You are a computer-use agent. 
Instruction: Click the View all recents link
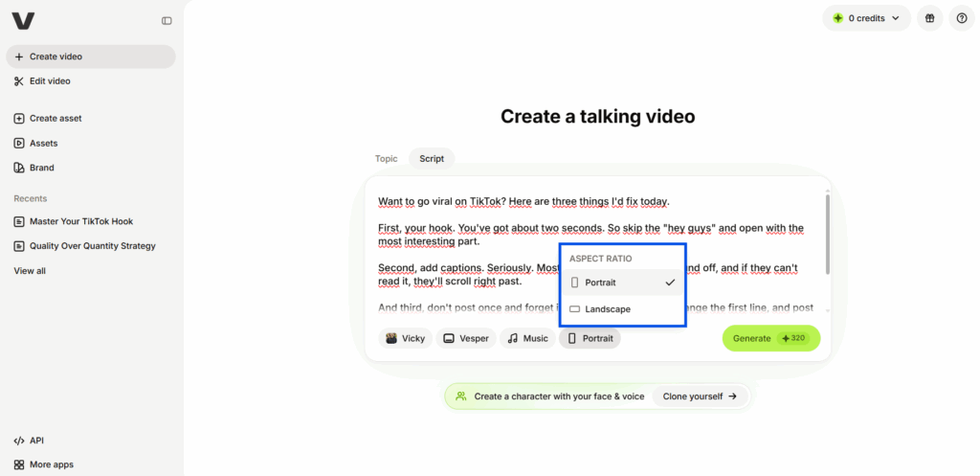click(x=30, y=271)
